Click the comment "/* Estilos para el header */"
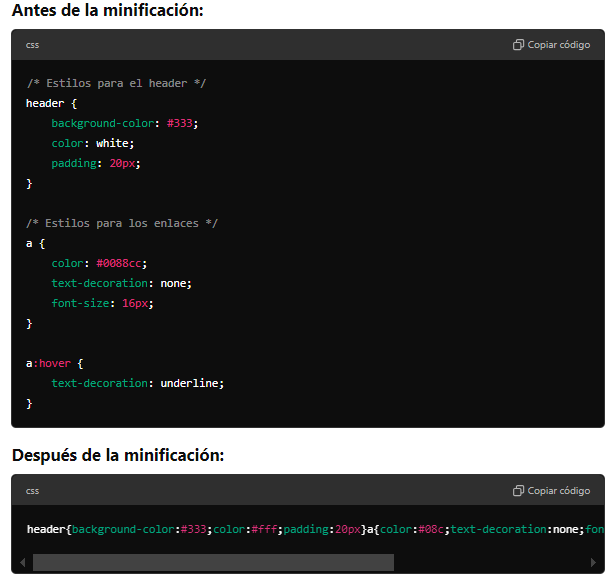Image resolution: width=612 pixels, height=586 pixels. click(x=116, y=83)
